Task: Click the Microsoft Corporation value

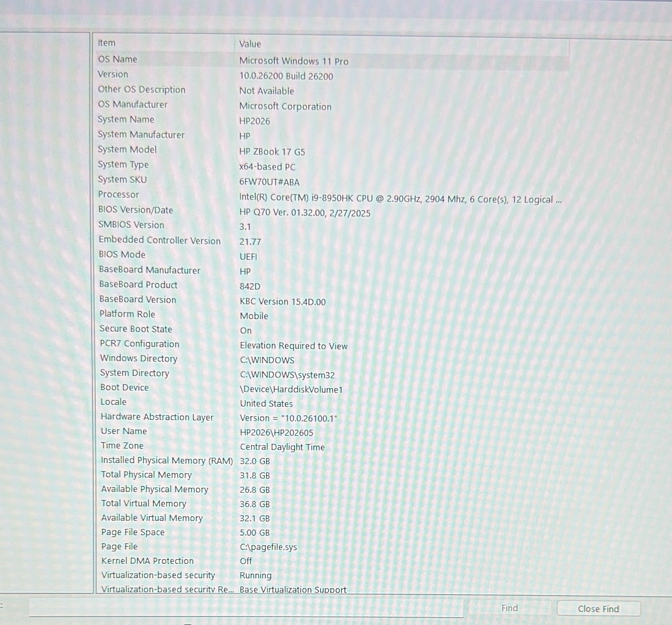Action: pos(285,106)
